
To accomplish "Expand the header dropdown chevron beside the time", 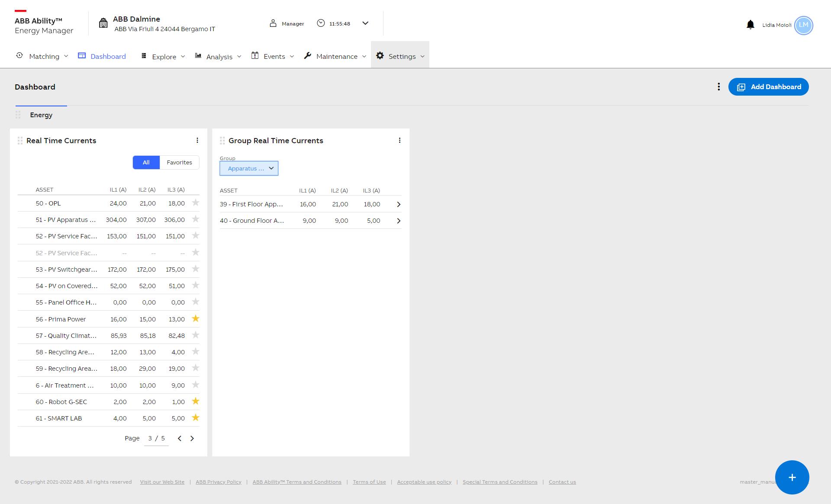I will (x=365, y=23).
